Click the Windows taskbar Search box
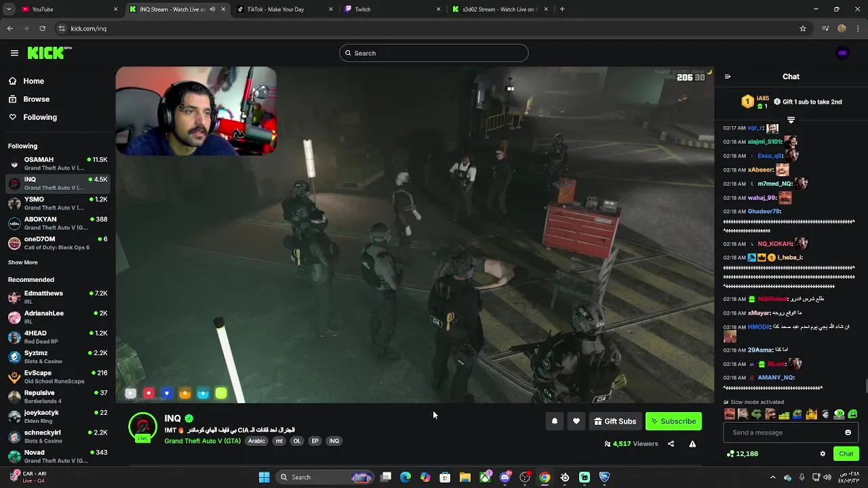This screenshot has height=488, width=868. pyautogui.click(x=325, y=477)
